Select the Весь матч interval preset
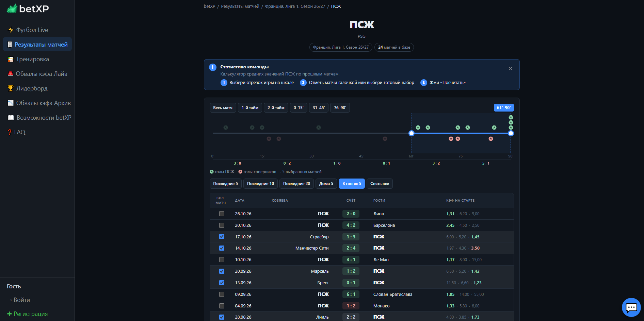 pyautogui.click(x=223, y=108)
